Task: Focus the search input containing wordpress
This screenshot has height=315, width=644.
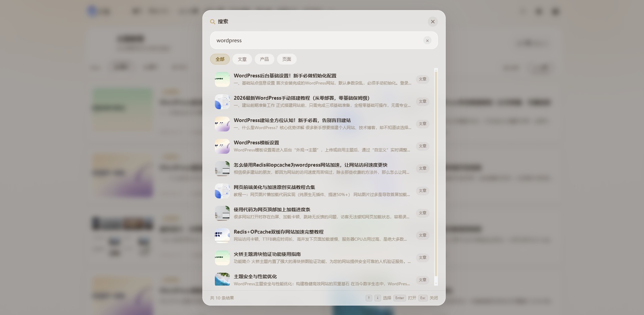Action: [324, 41]
